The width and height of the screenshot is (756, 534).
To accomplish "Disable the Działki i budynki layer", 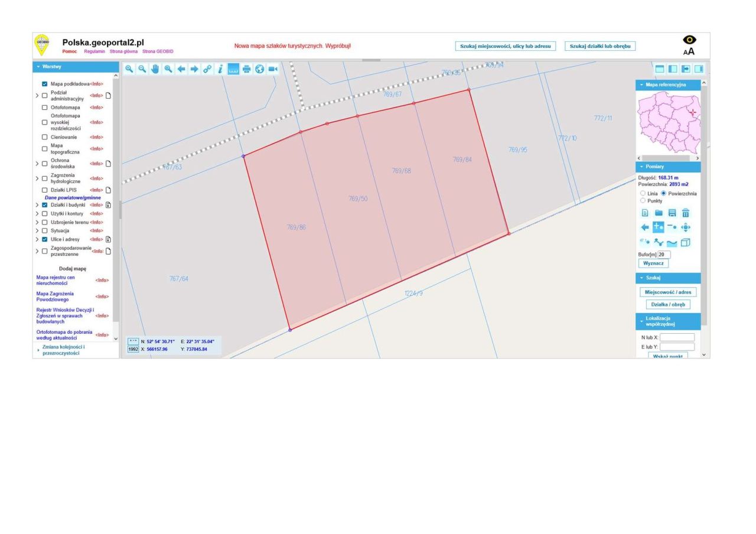I will coord(45,205).
